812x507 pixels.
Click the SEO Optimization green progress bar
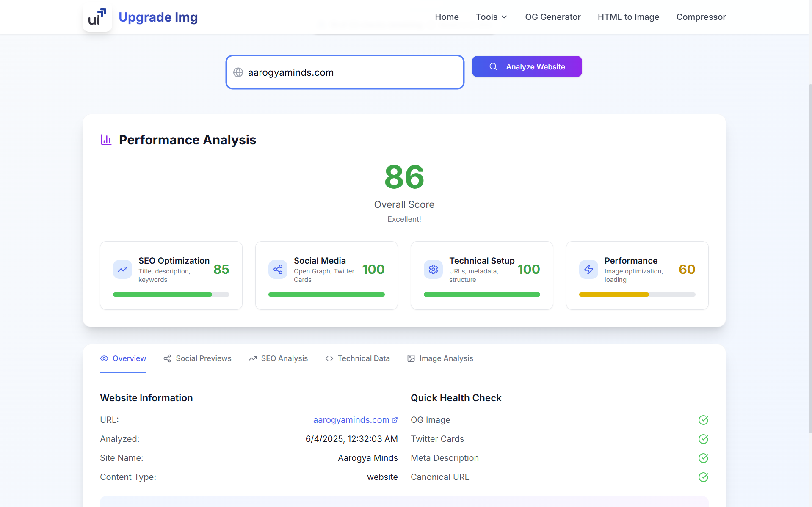pyautogui.click(x=171, y=295)
